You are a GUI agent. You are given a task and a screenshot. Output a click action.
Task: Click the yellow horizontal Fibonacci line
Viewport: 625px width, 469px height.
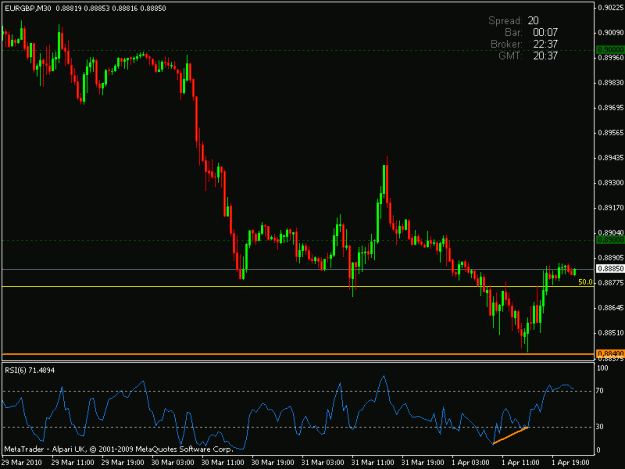(298, 287)
